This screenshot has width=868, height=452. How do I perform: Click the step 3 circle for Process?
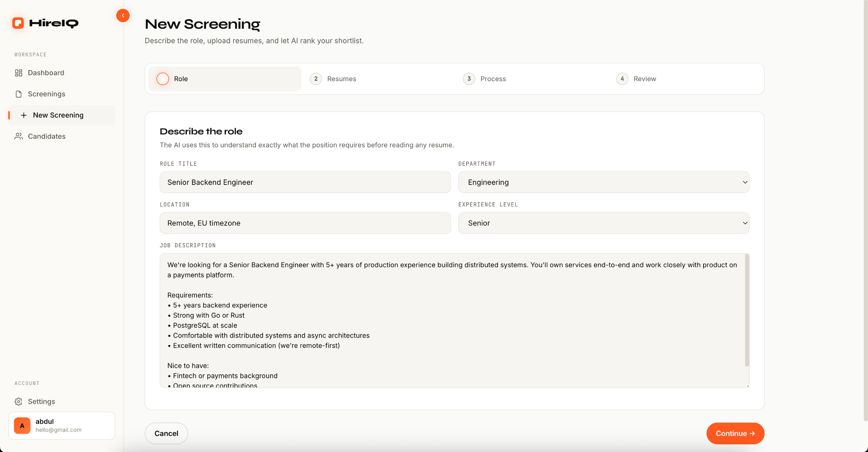point(469,79)
